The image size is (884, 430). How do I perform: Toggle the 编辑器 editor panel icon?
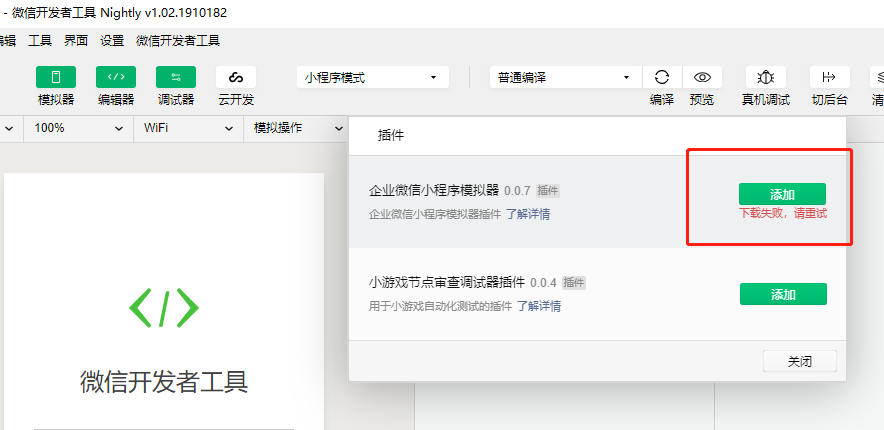tap(116, 77)
